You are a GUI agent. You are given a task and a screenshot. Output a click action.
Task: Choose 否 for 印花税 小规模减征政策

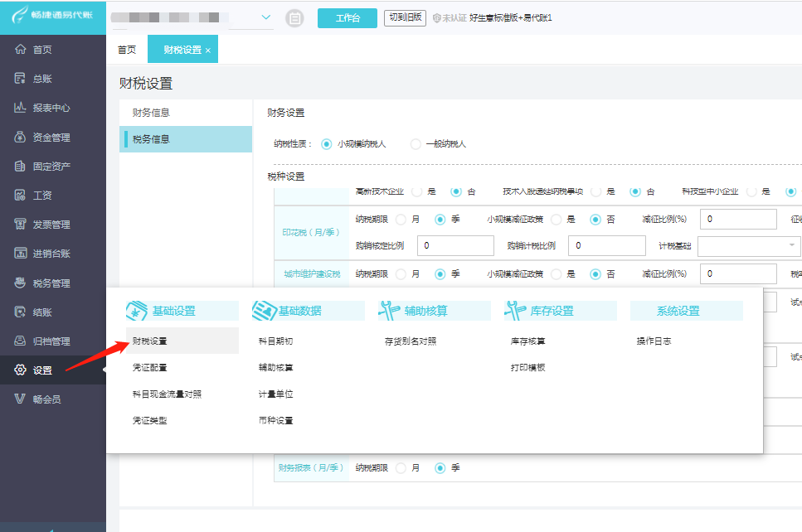click(x=595, y=220)
